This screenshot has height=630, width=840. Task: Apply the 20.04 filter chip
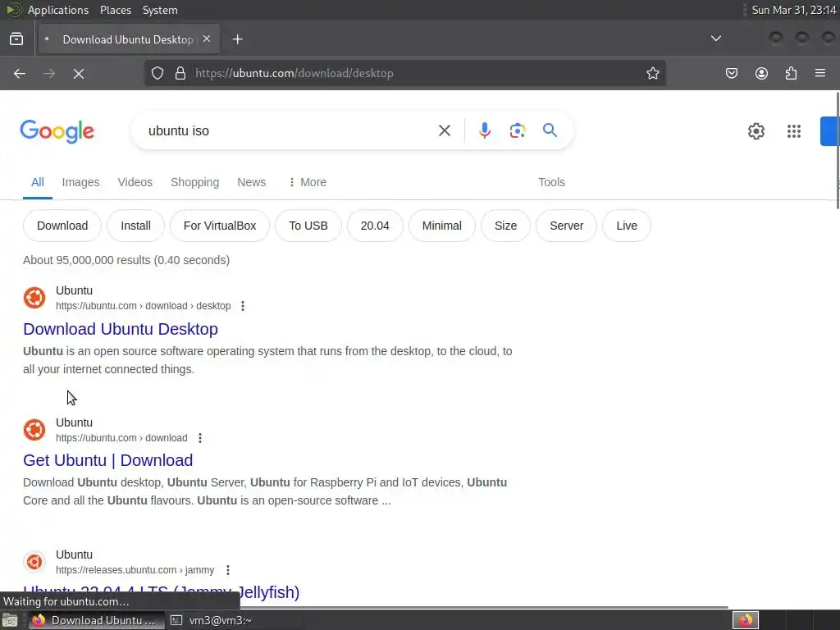(375, 226)
